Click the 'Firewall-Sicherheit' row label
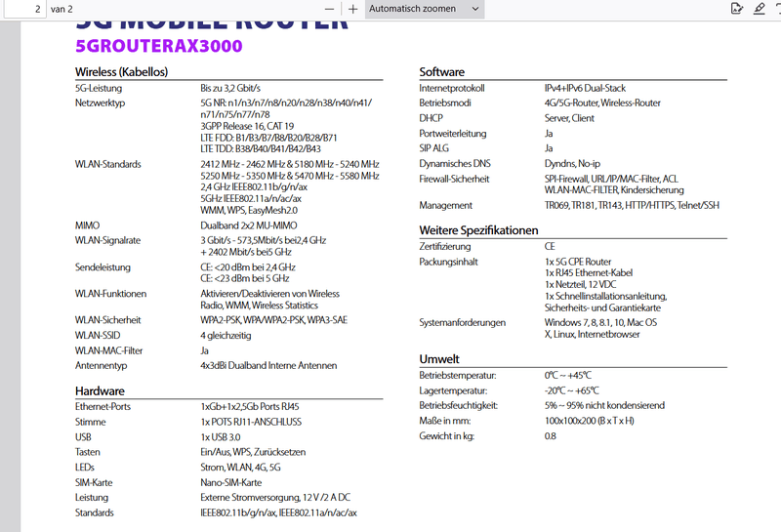The height and width of the screenshot is (532, 781). (x=454, y=179)
